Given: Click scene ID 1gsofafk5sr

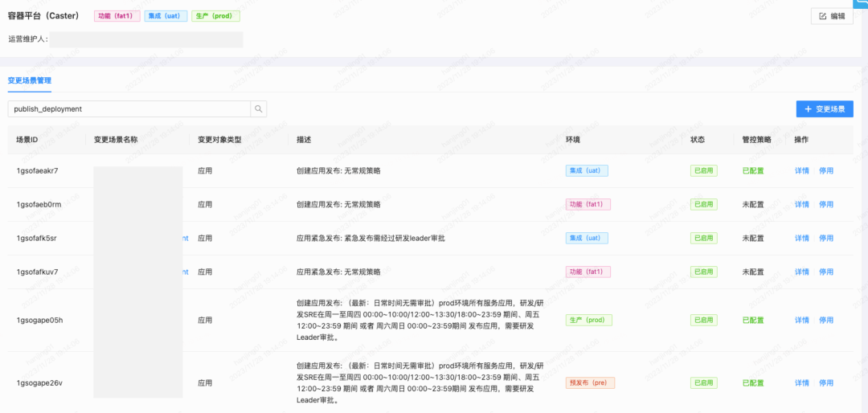Looking at the screenshot, I should tap(36, 239).
